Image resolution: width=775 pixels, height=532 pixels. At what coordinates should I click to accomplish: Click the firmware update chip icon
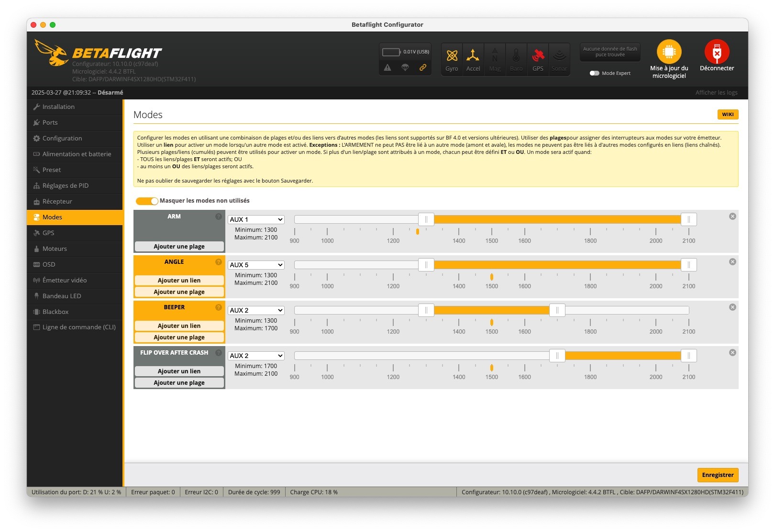(x=669, y=52)
